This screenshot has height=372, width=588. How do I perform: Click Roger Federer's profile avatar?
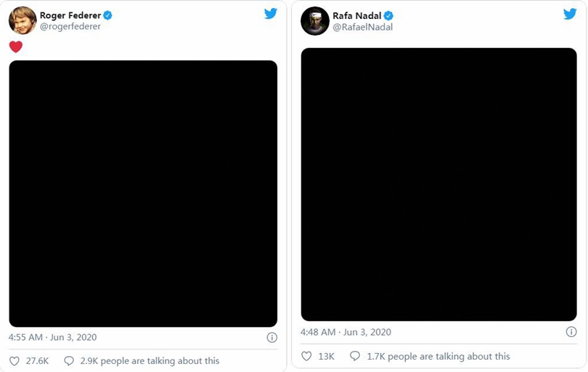tap(23, 20)
